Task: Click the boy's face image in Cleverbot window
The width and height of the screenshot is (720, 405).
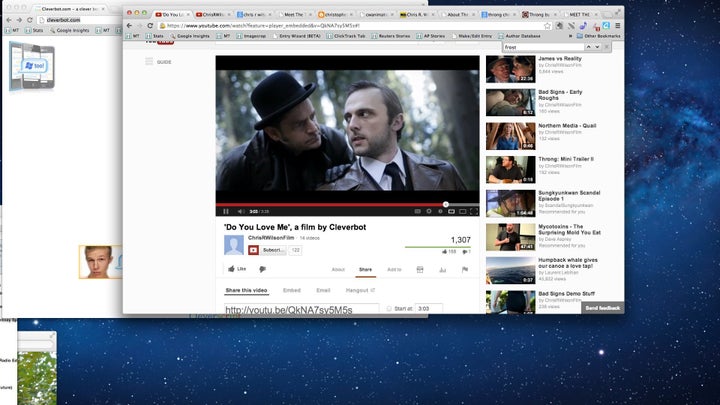Action: 100,262
